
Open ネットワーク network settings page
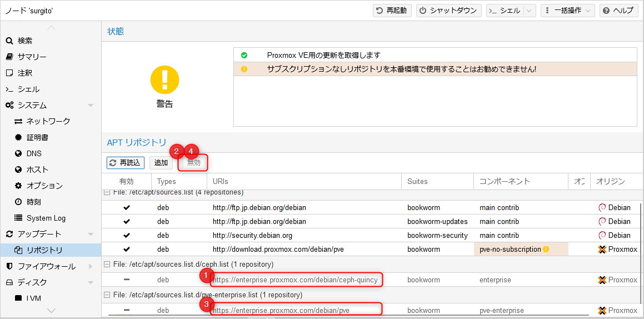pos(48,121)
